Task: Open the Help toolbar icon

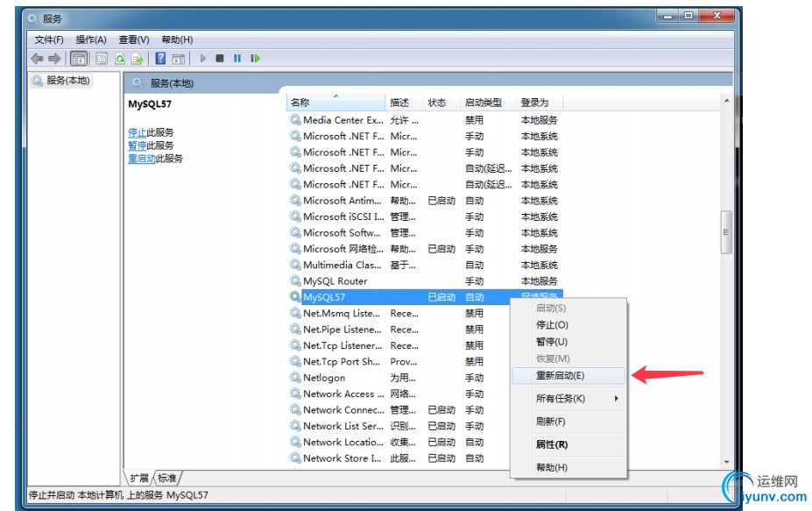Action: click(x=160, y=59)
